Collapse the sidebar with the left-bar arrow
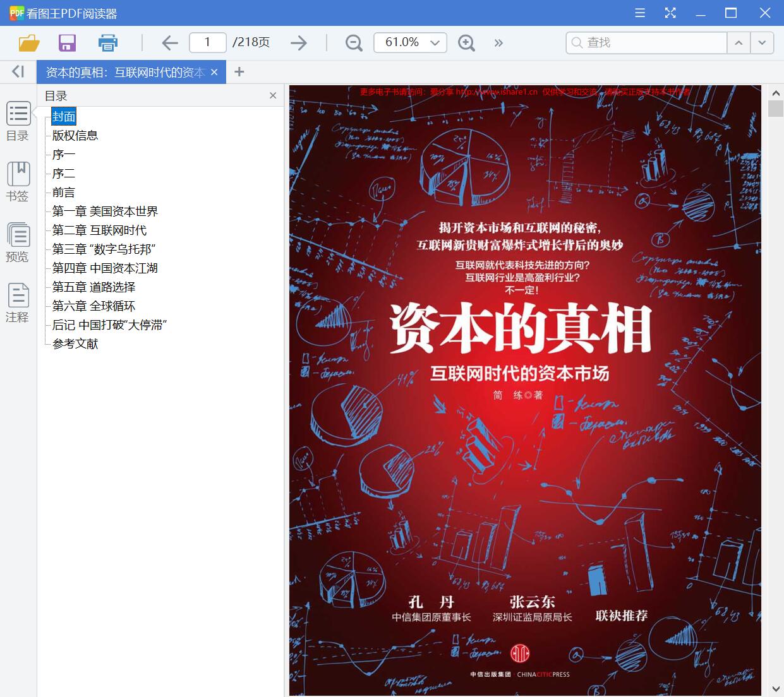Image resolution: width=784 pixels, height=697 pixels. coord(18,72)
